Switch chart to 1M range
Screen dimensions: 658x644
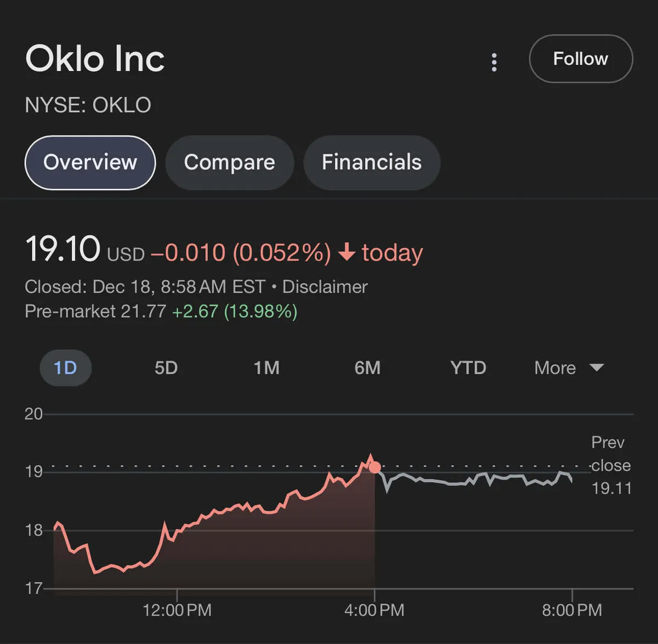(266, 368)
